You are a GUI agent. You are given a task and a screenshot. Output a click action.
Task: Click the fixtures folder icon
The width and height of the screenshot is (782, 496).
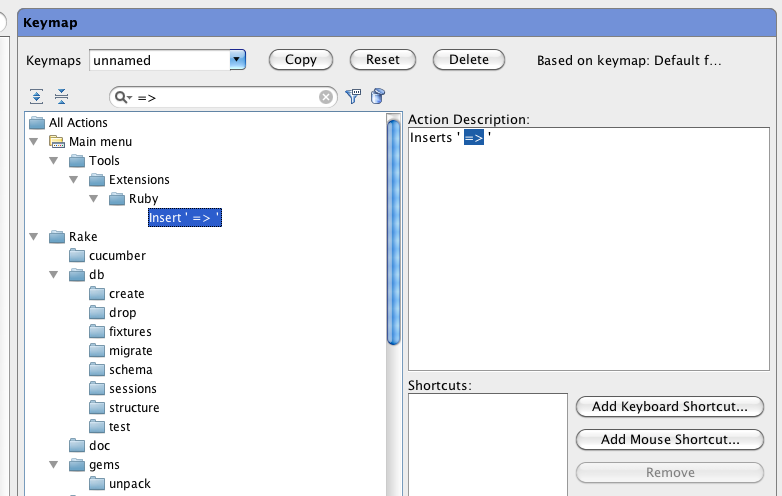(97, 331)
